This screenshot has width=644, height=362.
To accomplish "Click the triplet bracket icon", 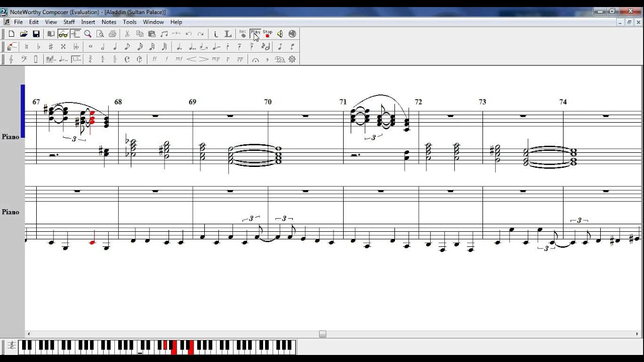I will [176, 34].
